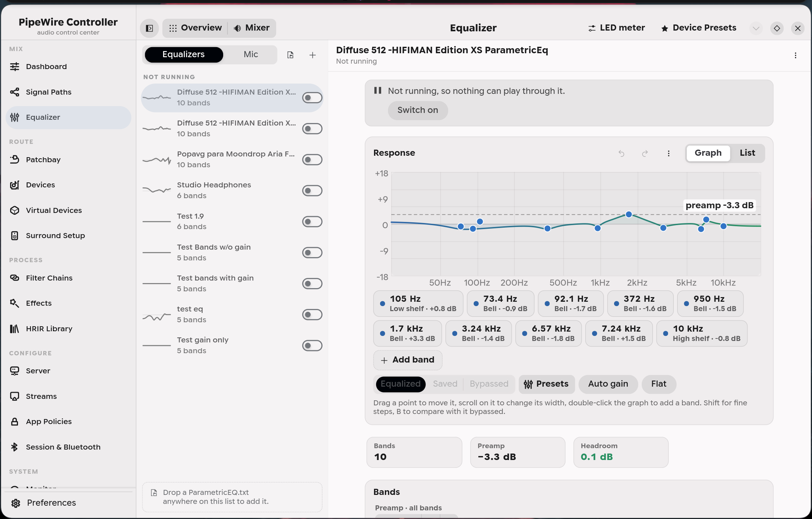The image size is (812, 519).
Task: Open HRIR Library in sidebar
Action: point(68,329)
